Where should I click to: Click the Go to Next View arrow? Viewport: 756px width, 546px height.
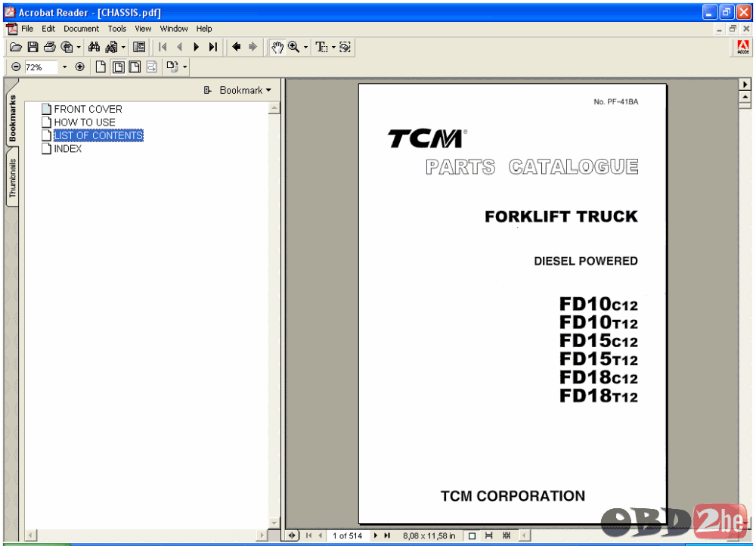click(x=253, y=47)
